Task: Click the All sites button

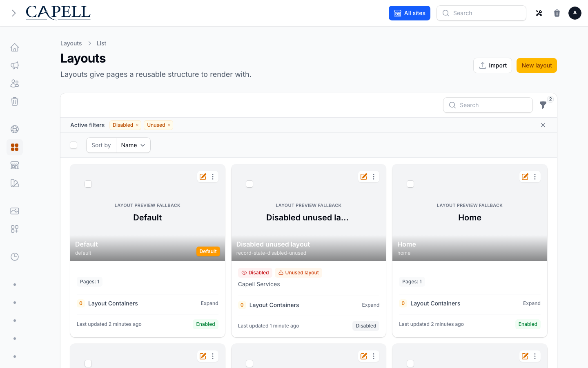Action: 410,13
